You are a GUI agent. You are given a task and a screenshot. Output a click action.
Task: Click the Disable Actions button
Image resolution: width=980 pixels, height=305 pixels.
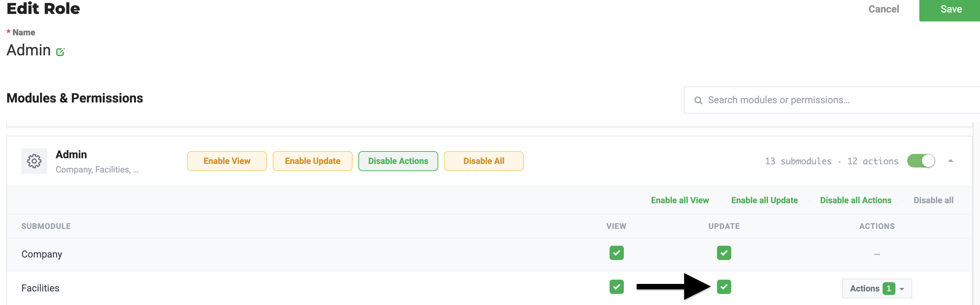398,161
